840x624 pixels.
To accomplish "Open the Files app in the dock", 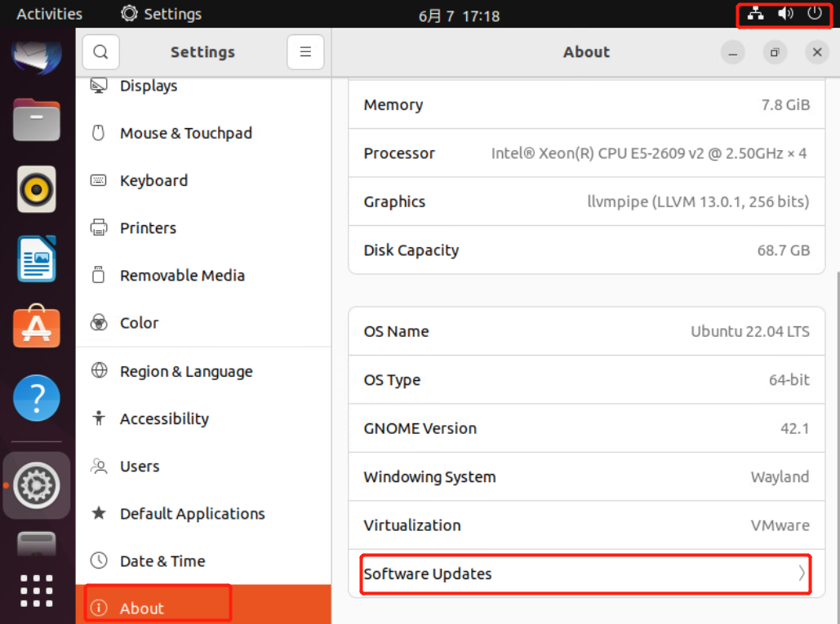I will 37,121.
